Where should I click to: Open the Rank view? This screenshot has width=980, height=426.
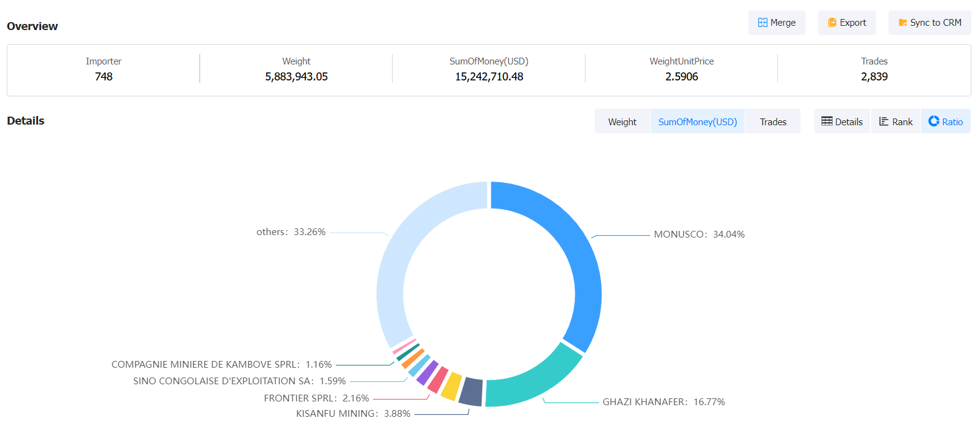point(896,122)
